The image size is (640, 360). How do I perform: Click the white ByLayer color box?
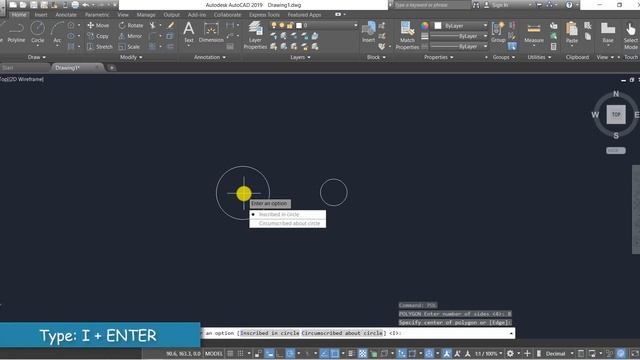pos(438,25)
